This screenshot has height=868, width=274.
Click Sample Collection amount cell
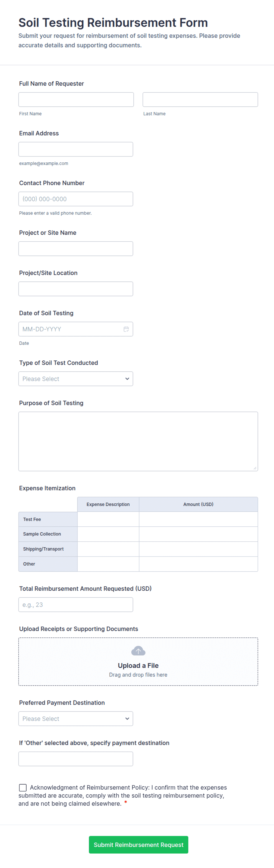[x=198, y=534]
